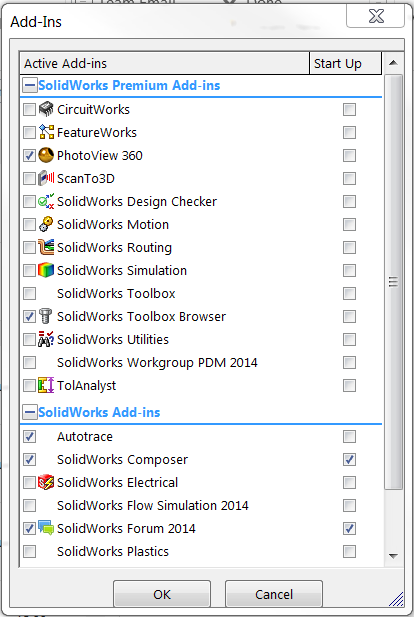Click the scrollbar up arrow
The height and width of the screenshot is (617, 414).
(x=393, y=63)
